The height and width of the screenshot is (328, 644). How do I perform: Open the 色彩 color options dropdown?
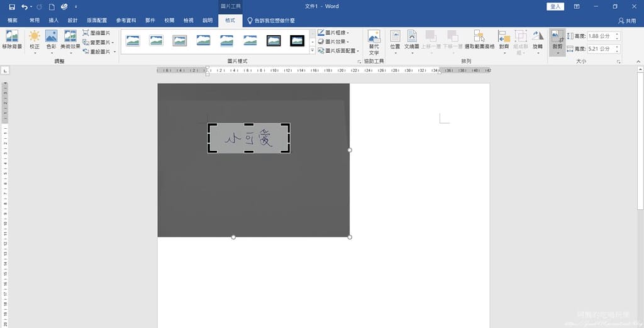[52, 42]
